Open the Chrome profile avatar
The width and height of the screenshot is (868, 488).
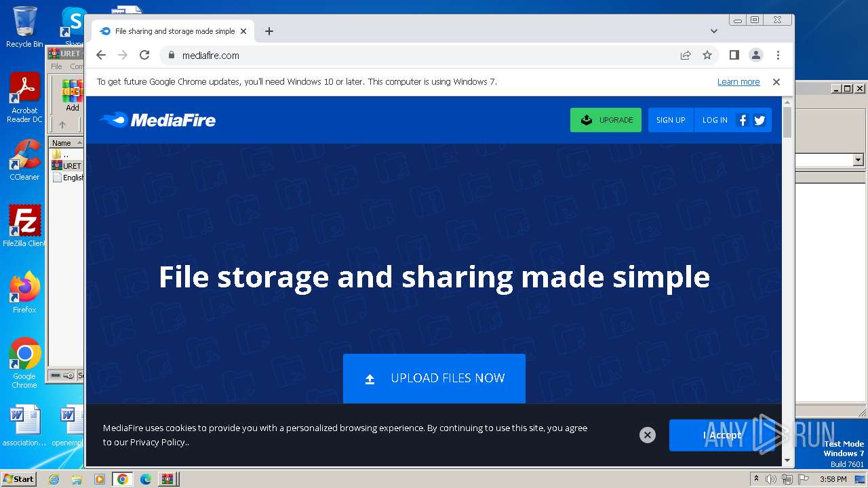(756, 55)
